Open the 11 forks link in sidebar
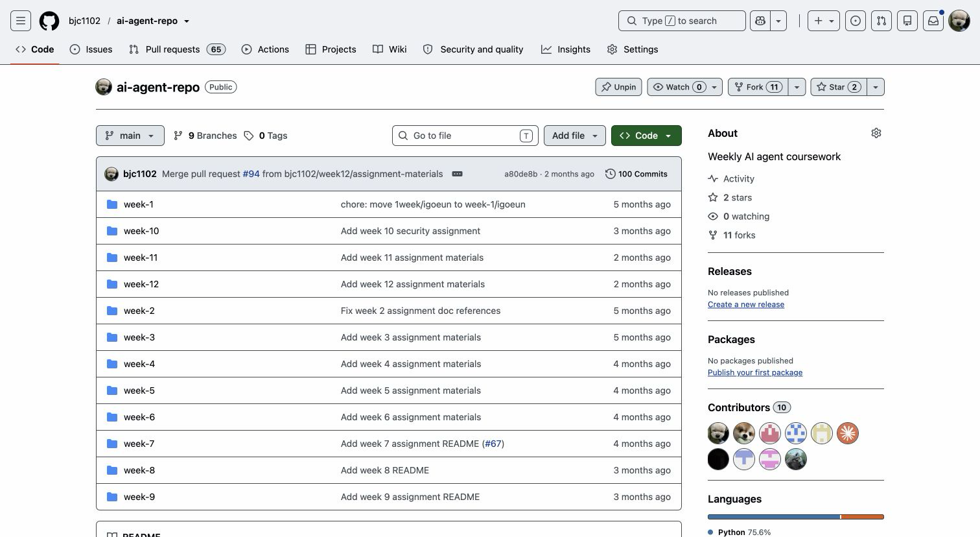 (x=732, y=235)
